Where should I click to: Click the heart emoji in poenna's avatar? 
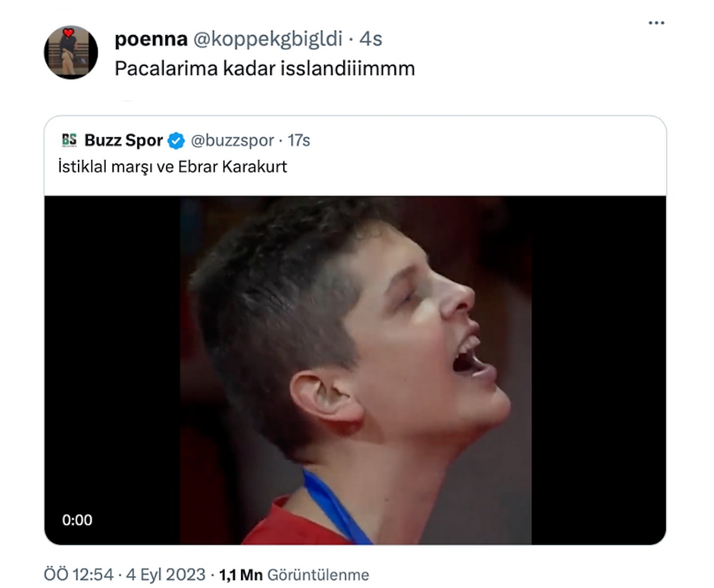pyautogui.click(x=67, y=32)
